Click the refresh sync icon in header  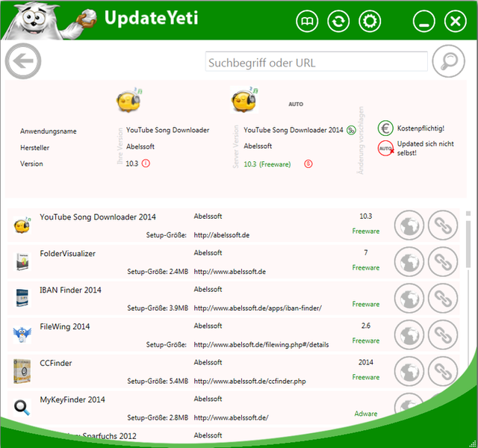pyautogui.click(x=338, y=22)
